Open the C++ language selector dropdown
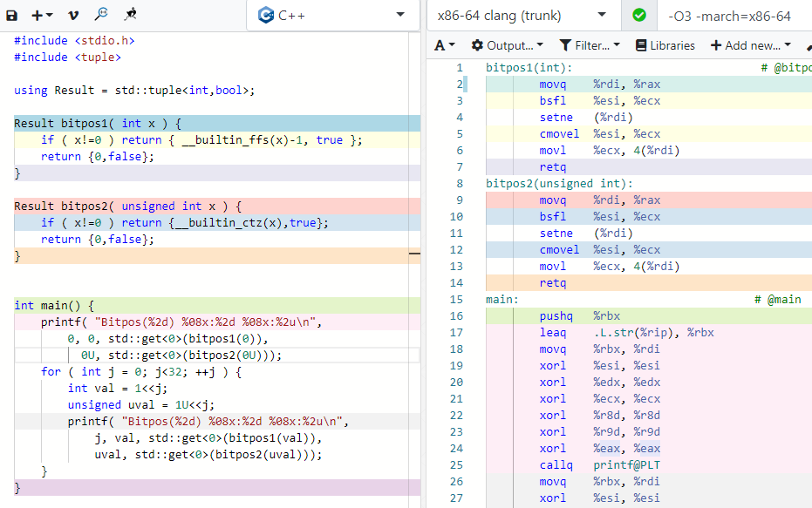 tap(332, 16)
